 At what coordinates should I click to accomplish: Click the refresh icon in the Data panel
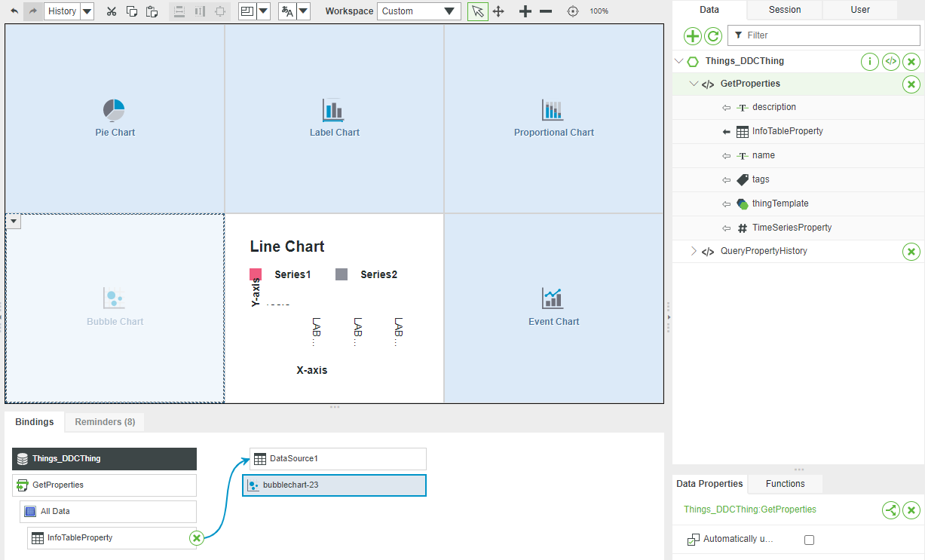click(713, 35)
